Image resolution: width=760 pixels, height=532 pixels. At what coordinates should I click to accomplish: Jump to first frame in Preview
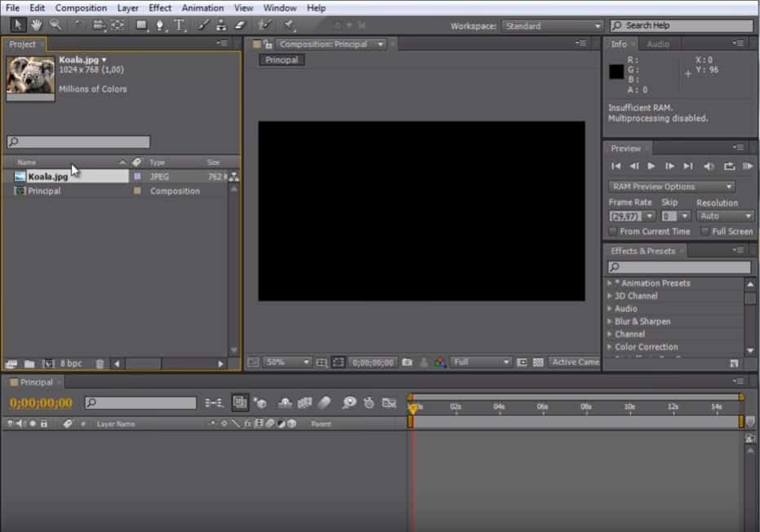tap(616, 166)
